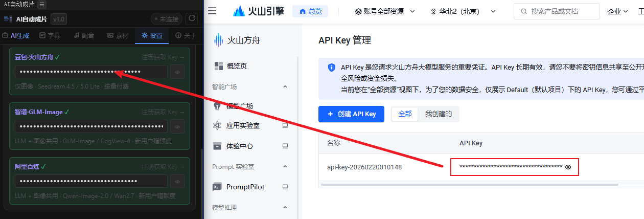Click the 名称 column header
Screen dimensions: 644x219
click(334, 143)
